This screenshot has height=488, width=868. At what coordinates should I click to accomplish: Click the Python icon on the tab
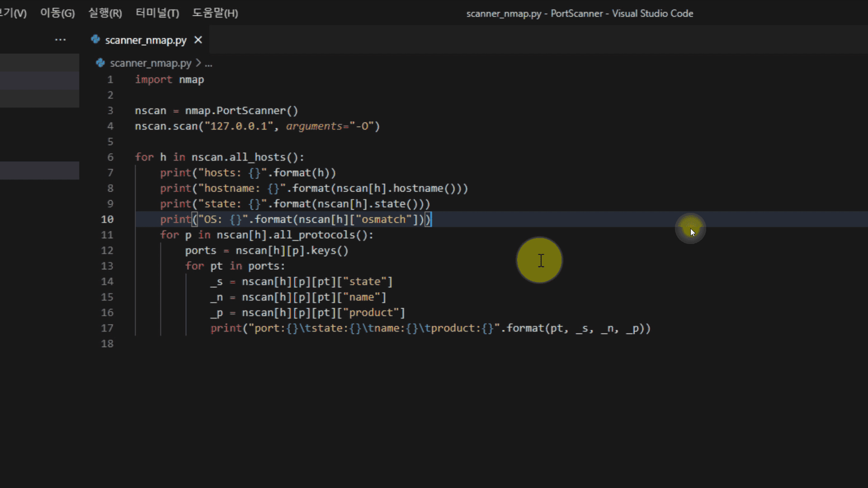tap(95, 40)
